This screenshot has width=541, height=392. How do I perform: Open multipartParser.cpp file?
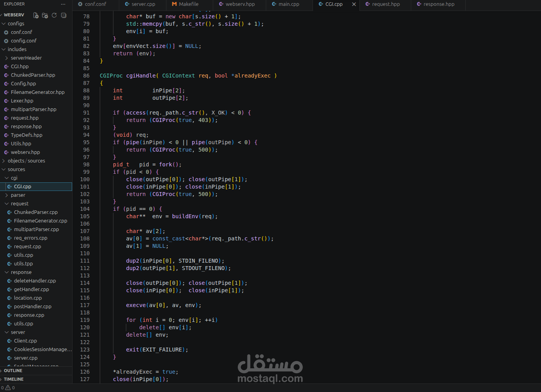click(x=37, y=230)
